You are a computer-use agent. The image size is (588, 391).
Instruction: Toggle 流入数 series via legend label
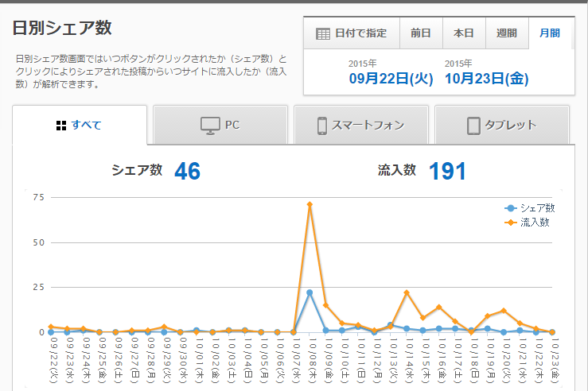click(x=534, y=222)
